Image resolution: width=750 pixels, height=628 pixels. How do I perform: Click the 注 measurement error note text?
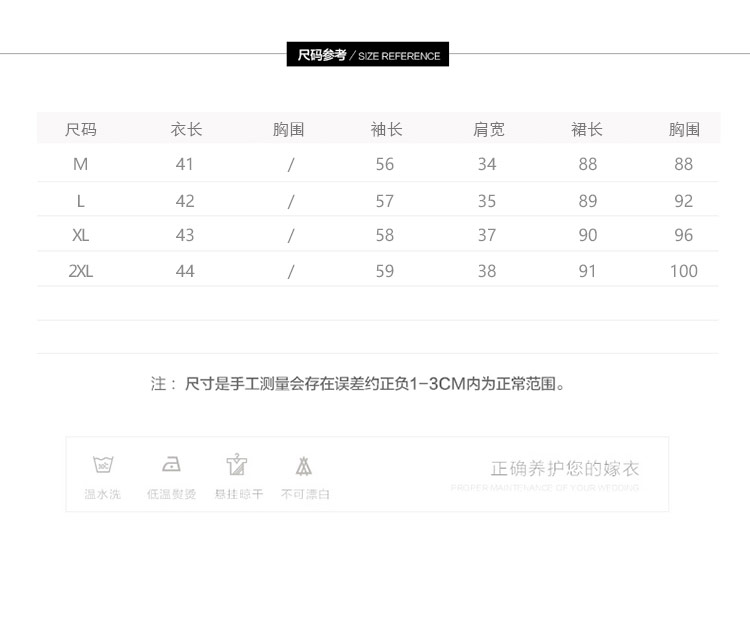coord(358,384)
